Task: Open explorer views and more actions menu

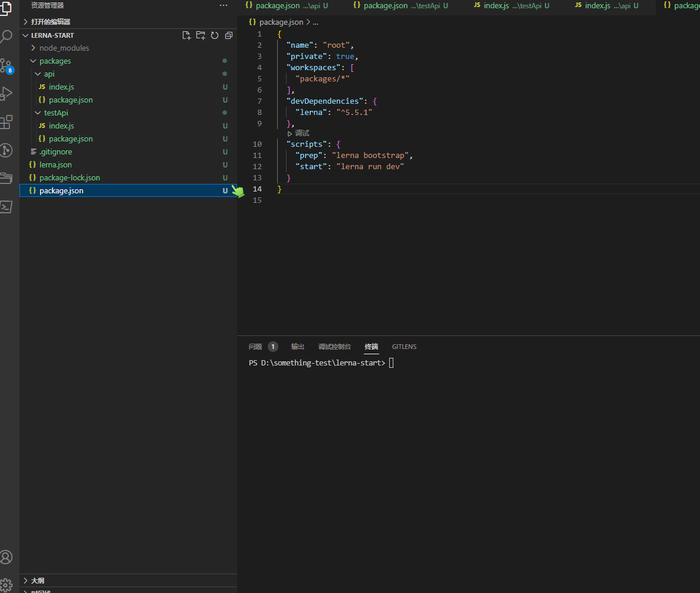Action: (224, 5)
